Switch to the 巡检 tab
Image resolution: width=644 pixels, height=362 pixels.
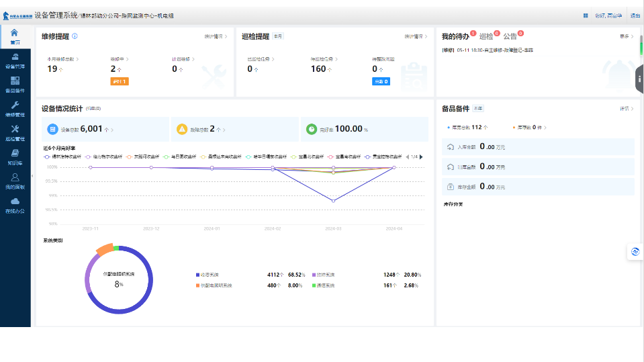point(486,36)
